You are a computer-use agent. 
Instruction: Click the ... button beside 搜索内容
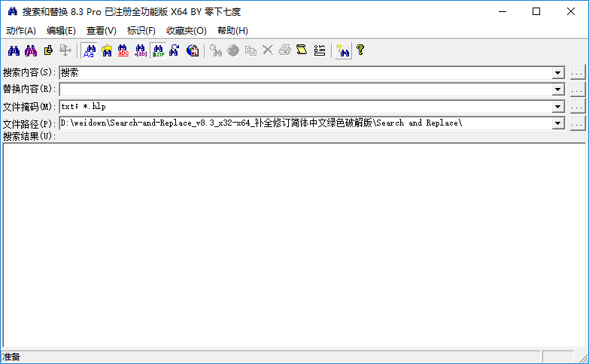578,72
